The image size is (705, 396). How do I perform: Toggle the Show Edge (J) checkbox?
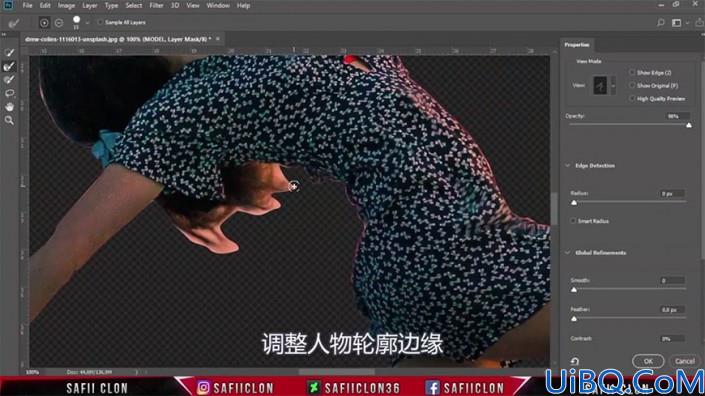(632, 72)
